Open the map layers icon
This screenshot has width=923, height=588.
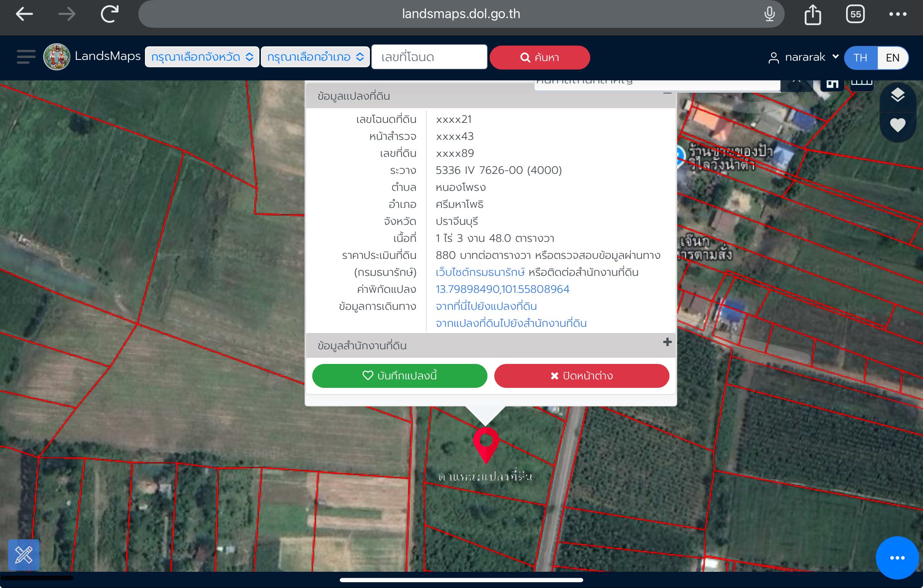(x=897, y=95)
